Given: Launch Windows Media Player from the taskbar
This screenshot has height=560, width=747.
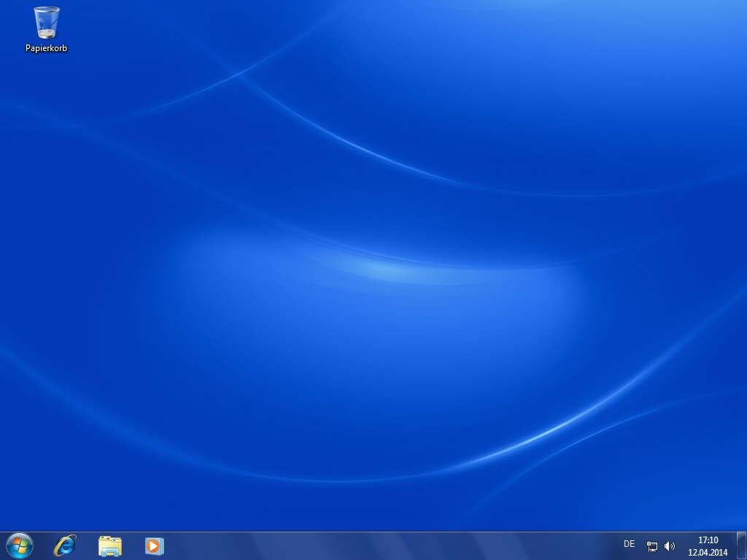Looking at the screenshot, I should pyautogui.click(x=155, y=546).
